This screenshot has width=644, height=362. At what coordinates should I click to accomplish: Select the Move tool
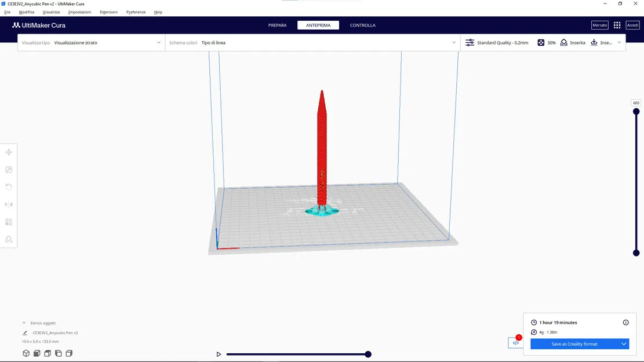9,152
